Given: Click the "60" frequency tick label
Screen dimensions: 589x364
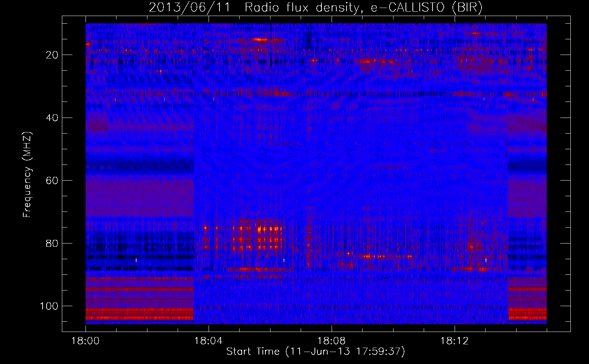Looking at the screenshot, I should click(52, 181).
